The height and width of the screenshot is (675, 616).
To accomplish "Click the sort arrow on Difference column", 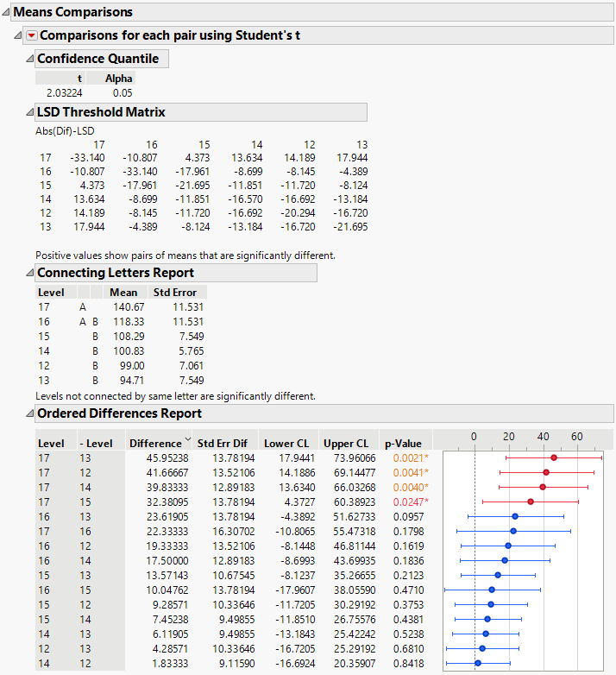I will pos(187,441).
